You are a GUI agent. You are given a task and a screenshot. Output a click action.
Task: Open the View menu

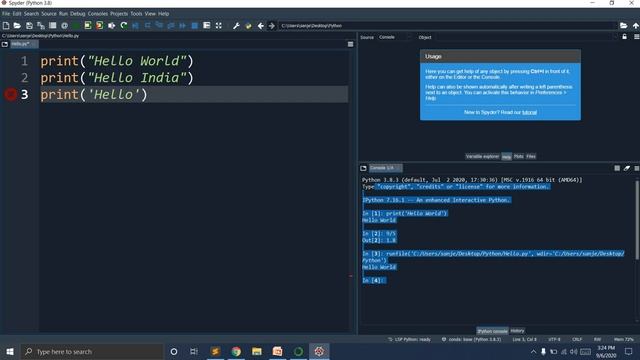coord(150,13)
